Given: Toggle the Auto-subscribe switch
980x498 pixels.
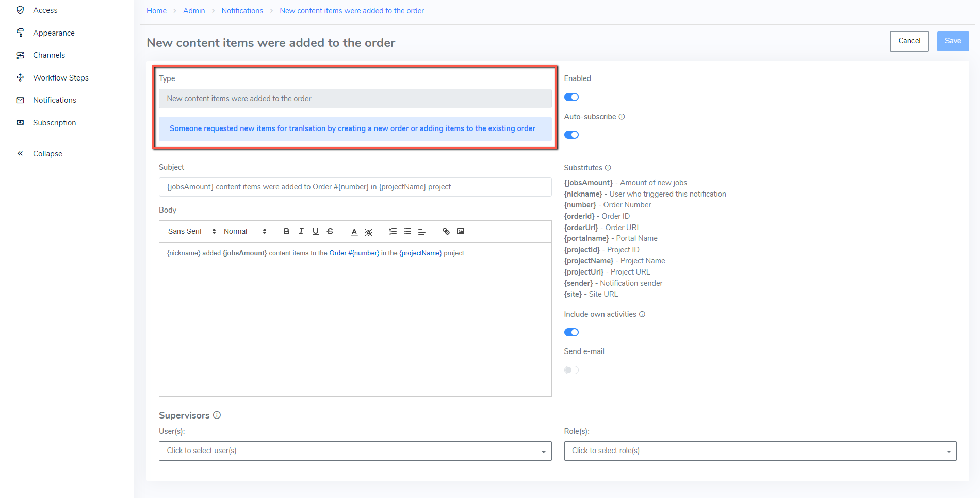Looking at the screenshot, I should pos(571,135).
